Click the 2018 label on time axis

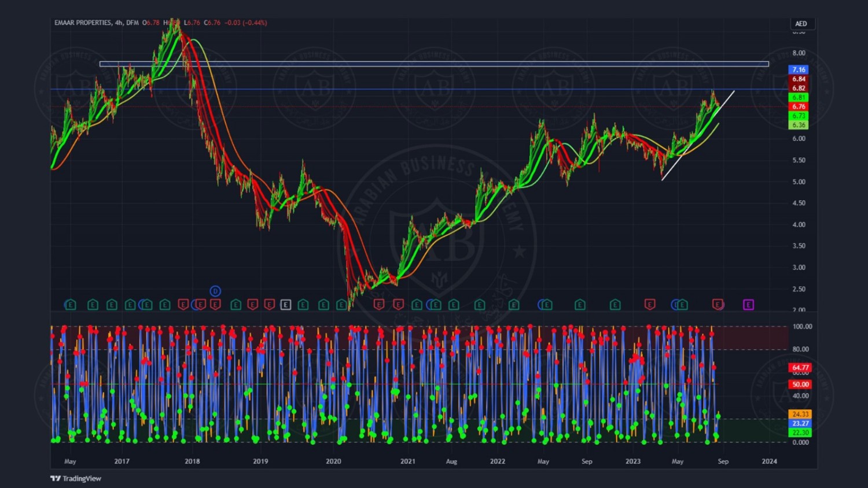[x=192, y=461]
